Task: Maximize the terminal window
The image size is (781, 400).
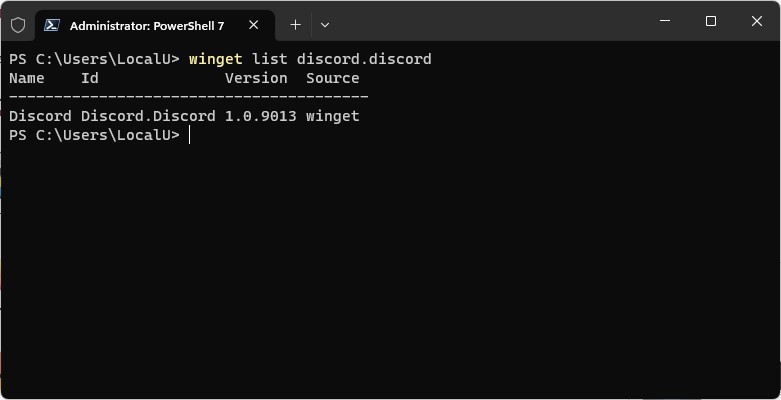Action: 711,21
